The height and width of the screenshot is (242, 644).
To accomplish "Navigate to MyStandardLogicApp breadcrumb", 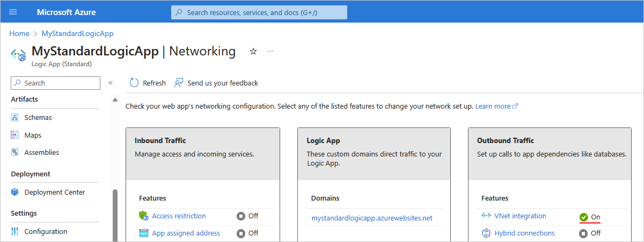I will (x=77, y=33).
